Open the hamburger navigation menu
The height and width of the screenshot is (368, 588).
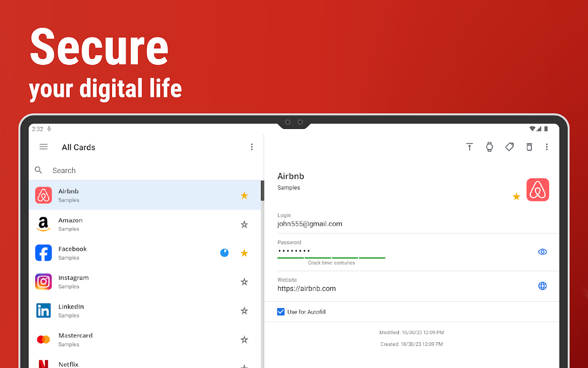[x=44, y=147]
